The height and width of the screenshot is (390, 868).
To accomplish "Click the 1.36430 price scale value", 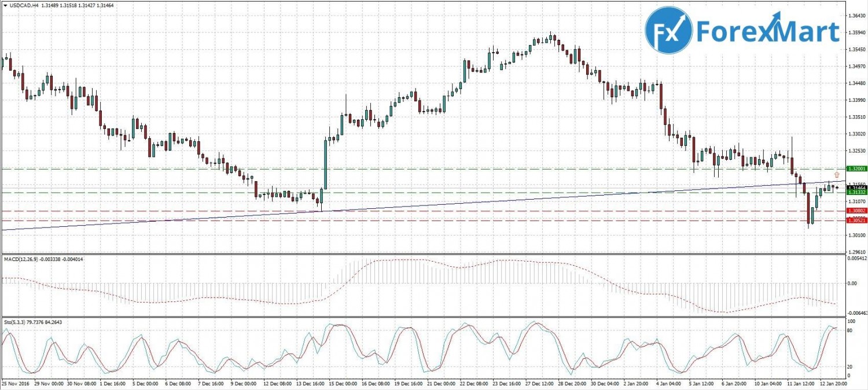I will (x=855, y=16).
